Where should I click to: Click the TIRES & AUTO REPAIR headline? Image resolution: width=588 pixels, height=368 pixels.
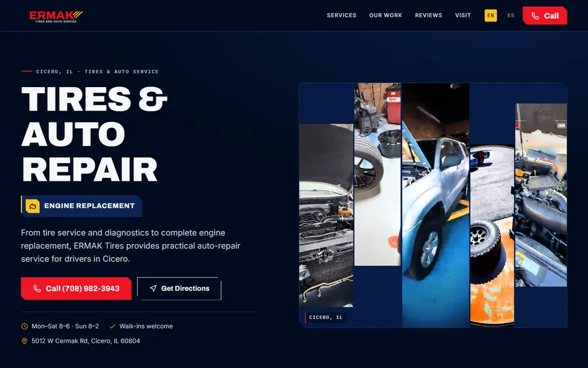tap(94, 134)
